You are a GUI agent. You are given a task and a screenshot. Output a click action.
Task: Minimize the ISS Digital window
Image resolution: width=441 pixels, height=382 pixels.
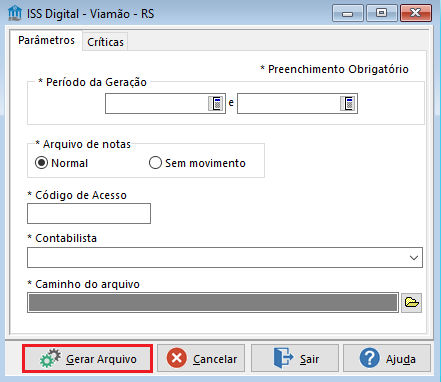348,13
